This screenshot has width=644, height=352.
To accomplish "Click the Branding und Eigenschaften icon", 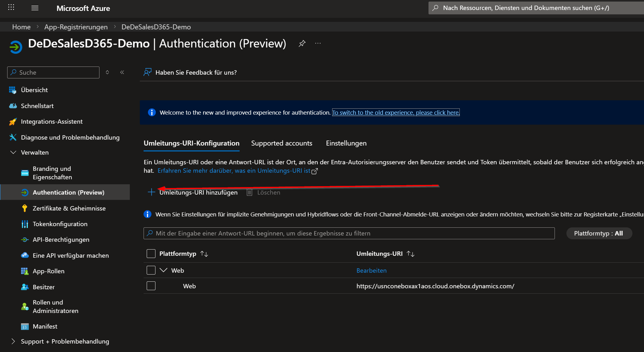I will pyautogui.click(x=25, y=173).
